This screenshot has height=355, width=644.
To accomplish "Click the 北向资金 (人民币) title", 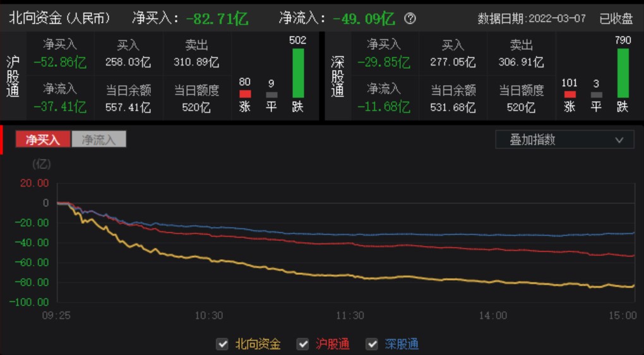I will point(59,18).
